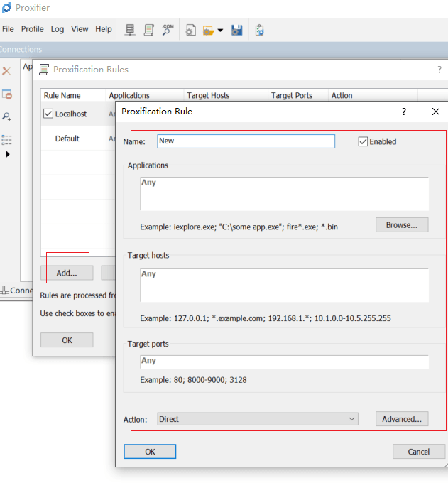Click the Applications column header
The width and height of the screenshot is (448, 483).
145,95
